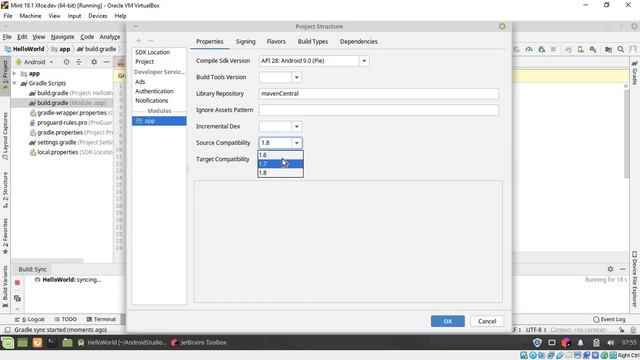
Task: Collapse the Source Compatibility dropdown arrow
Action: coord(297,143)
